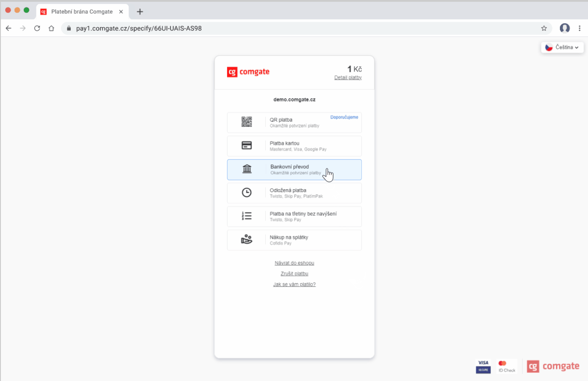The image size is (588, 381).
Task: Select the Bankovní převod payment method
Action: pyautogui.click(x=294, y=170)
